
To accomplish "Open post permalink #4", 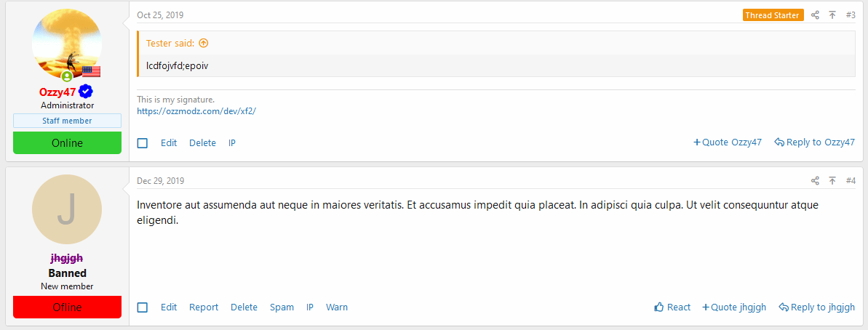I will (x=851, y=180).
